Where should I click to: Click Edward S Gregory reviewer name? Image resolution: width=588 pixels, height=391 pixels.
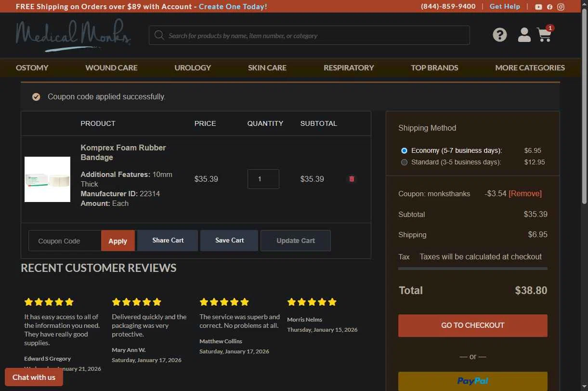pyautogui.click(x=48, y=359)
